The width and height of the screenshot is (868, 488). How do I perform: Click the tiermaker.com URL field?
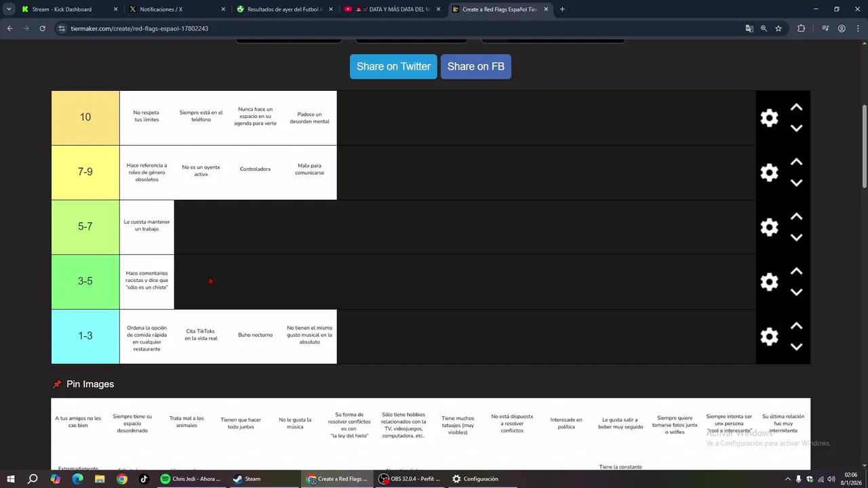pyautogui.click(x=400, y=28)
